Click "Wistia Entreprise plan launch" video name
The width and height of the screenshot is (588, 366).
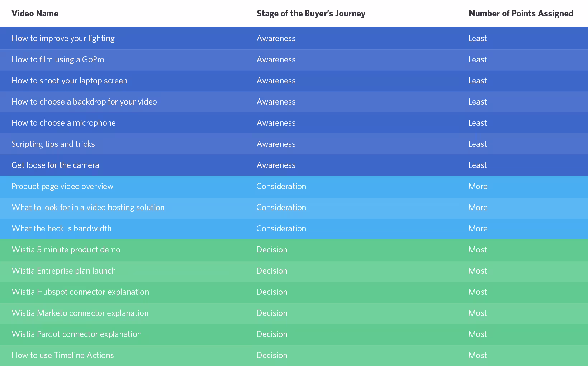pyautogui.click(x=63, y=271)
